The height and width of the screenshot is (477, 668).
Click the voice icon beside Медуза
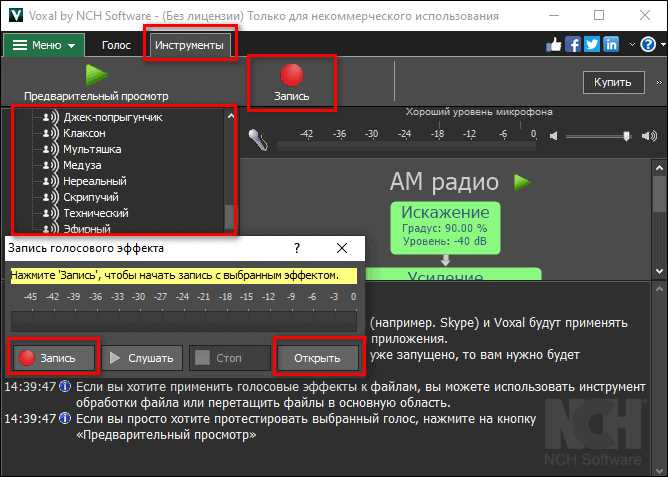(x=50, y=165)
